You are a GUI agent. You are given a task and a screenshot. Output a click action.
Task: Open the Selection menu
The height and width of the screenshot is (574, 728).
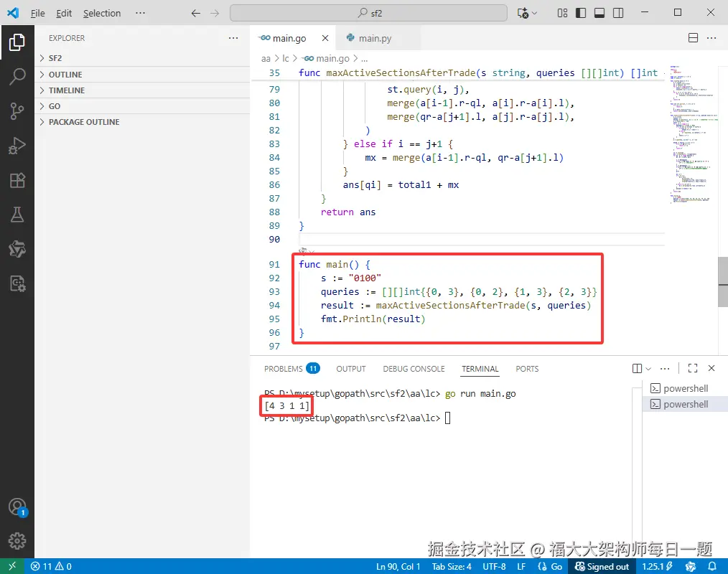tap(102, 13)
